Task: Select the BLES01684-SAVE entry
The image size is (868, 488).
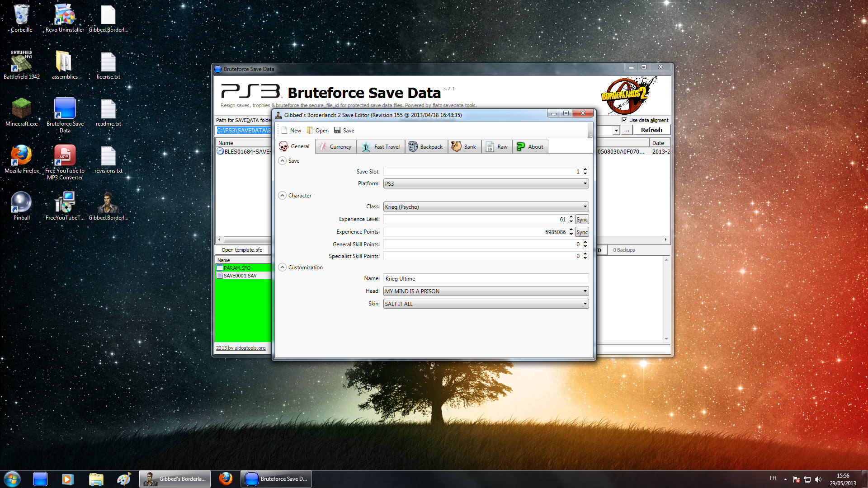Action: point(244,151)
